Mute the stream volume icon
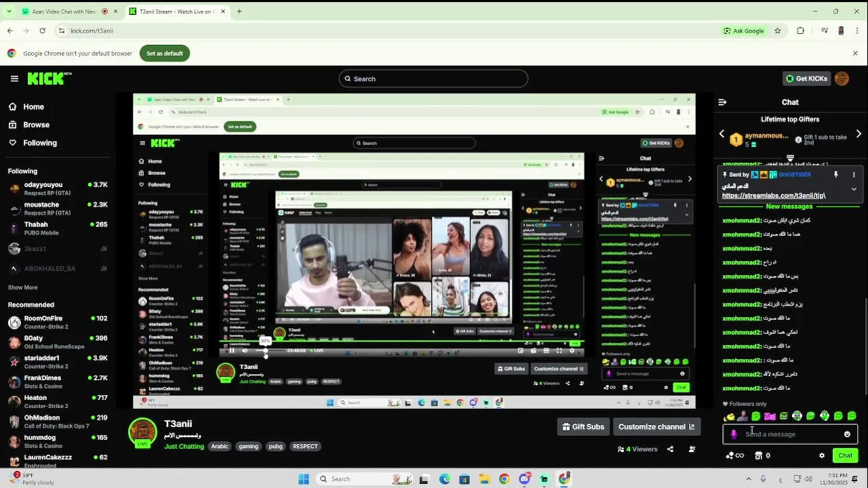The height and width of the screenshot is (488, 868). pos(245,350)
